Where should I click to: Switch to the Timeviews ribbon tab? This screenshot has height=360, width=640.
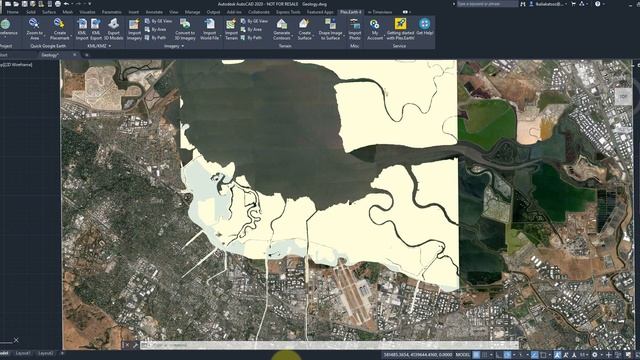coord(380,12)
